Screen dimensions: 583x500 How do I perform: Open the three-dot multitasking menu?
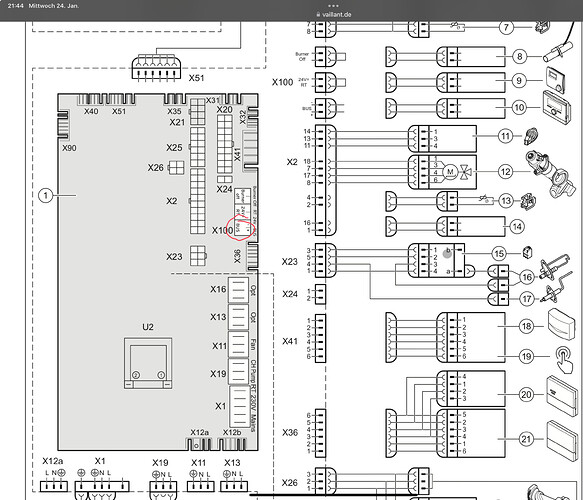click(334, 6)
